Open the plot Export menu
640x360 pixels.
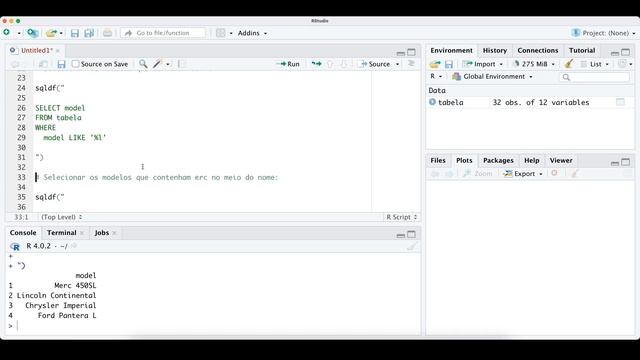pyautogui.click(x=523, y=174)
